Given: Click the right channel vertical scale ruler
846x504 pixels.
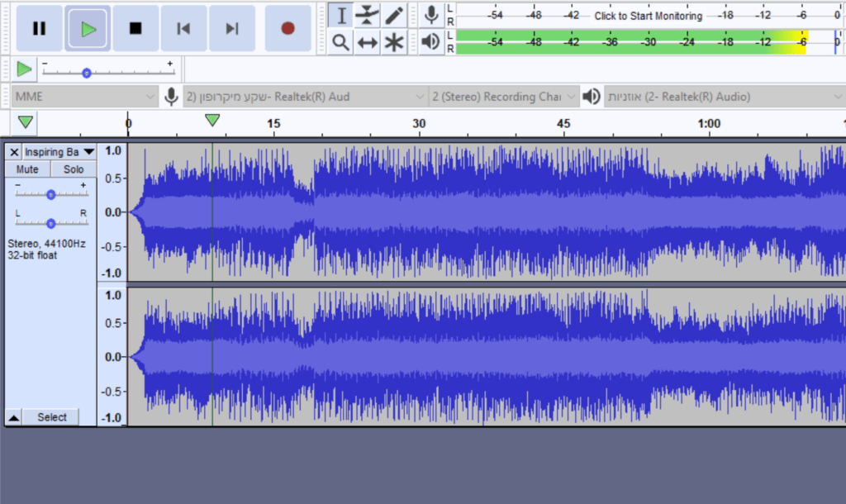Looking at the screenshot, I should pos(112,357).
